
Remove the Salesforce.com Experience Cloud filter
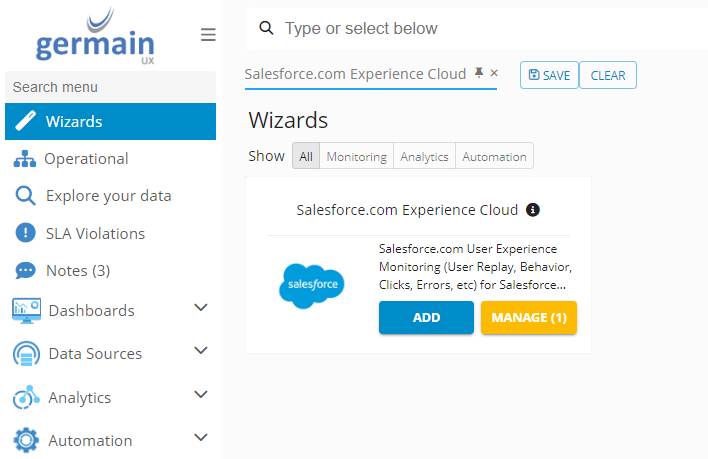pyautogui.click(x=494, y=74)
